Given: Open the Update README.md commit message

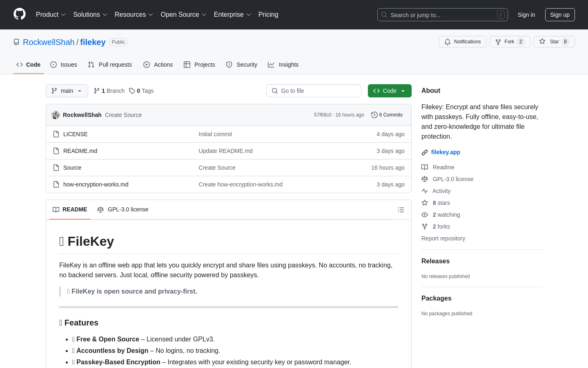Looking at the screenshot, I should click(x=226, y=151).
